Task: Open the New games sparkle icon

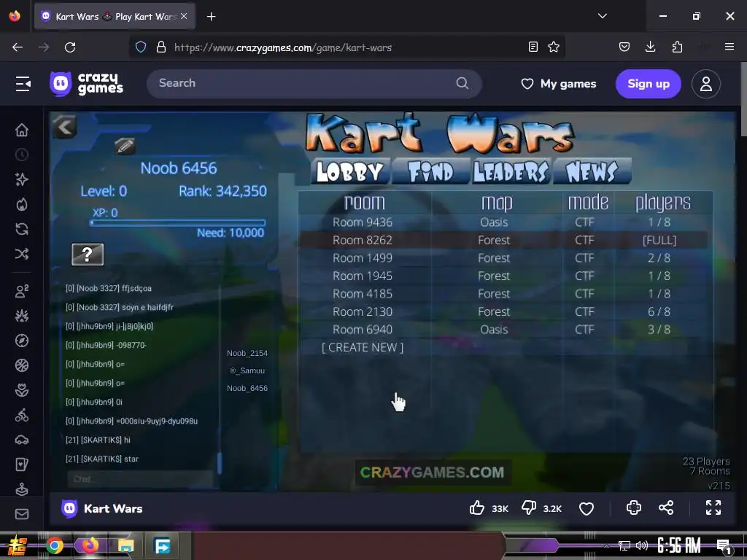Action: point(22,179)
